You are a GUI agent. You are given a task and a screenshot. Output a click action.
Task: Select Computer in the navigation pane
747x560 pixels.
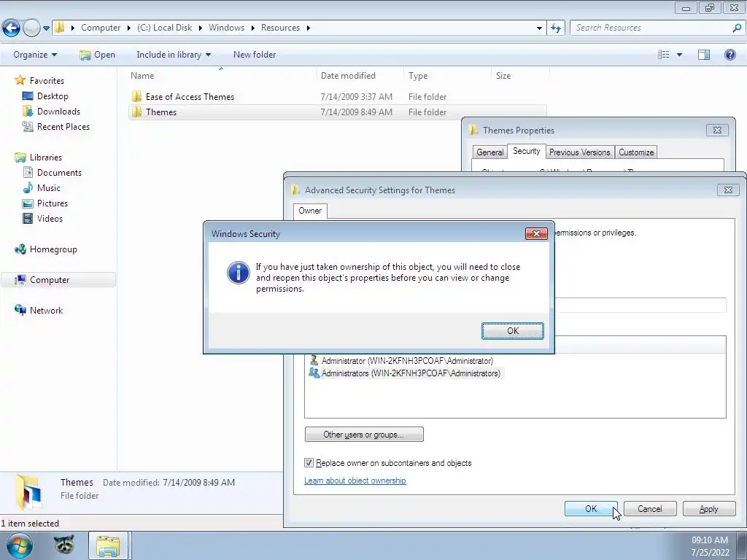[58, 279]
